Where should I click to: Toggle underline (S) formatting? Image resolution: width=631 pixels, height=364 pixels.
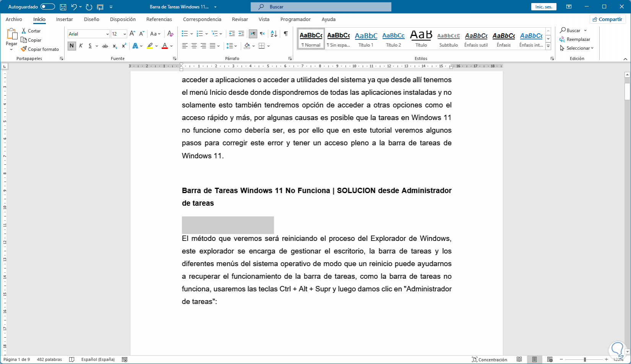click(90, 46)
